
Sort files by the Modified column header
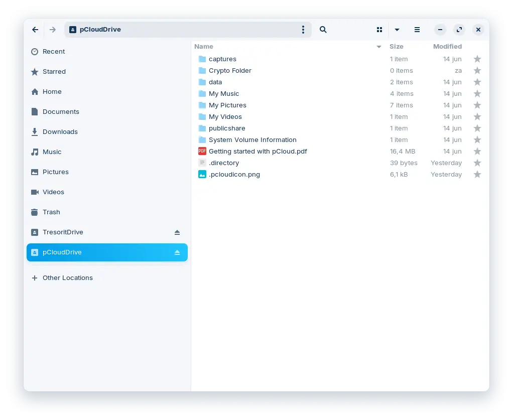coord(447,47)
